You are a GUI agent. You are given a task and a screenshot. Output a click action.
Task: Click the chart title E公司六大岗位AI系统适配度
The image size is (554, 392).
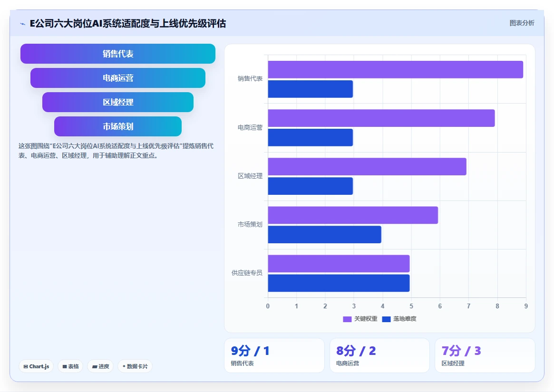tap(128, 23)
